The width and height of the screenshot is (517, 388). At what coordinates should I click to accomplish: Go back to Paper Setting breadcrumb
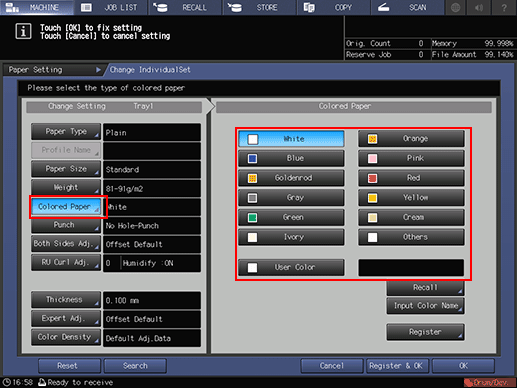[x=53, y=70]
